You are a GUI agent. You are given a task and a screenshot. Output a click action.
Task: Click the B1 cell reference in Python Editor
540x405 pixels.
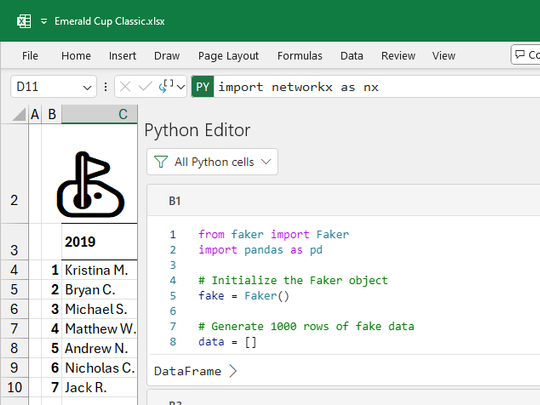coord(175,201)
